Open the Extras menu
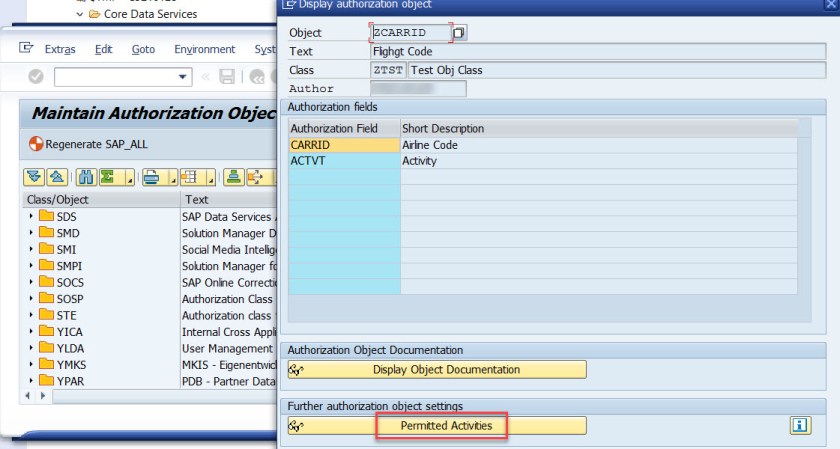 coord(60,49)
